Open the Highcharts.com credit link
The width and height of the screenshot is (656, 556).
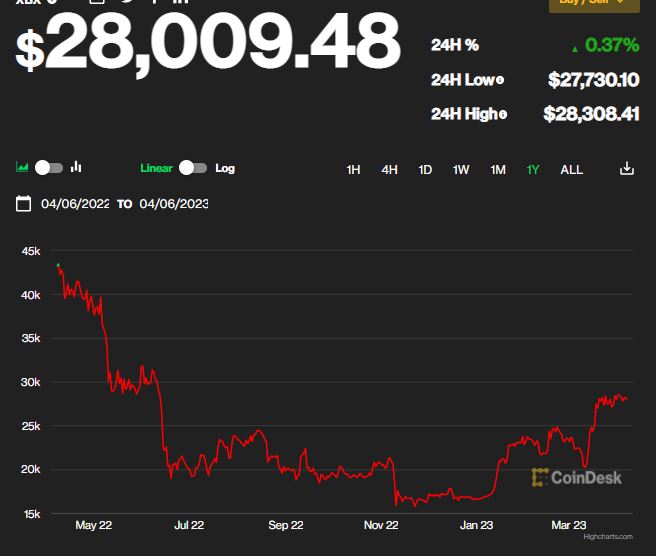(x=608, y=537)
